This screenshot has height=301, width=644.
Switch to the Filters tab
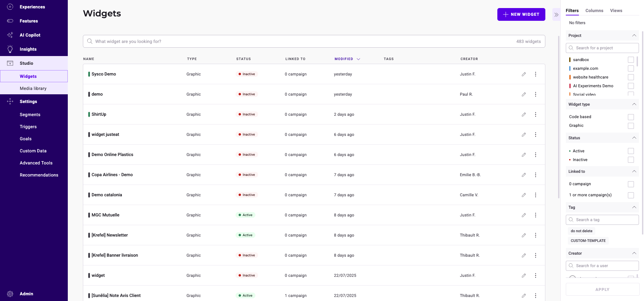[x=572, y=11]
